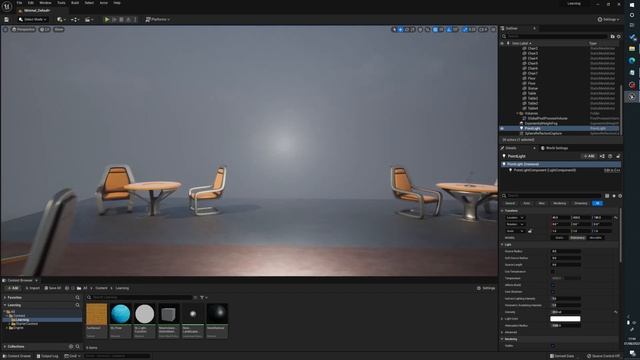The width and height of the screenshot is (640, 360).
Task: Reset Intensity to default arrow
Action: point(616,312)
